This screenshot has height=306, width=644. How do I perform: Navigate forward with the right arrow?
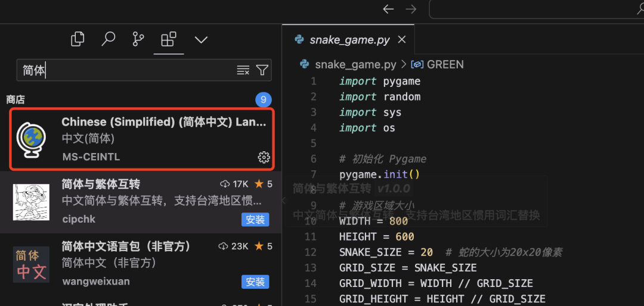tap(411, 9)
